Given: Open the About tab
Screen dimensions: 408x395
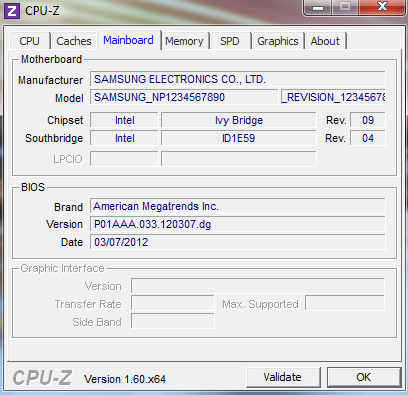Looking at the screenshot, I should click(325, 41).
